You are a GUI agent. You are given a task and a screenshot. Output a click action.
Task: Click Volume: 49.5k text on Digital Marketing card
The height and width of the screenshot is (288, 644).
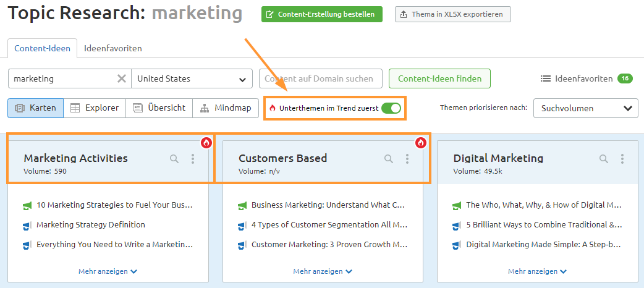point(478,171)
